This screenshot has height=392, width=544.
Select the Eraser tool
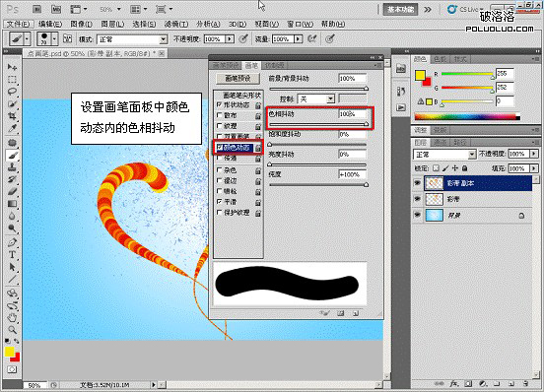[x=12, y=191]
